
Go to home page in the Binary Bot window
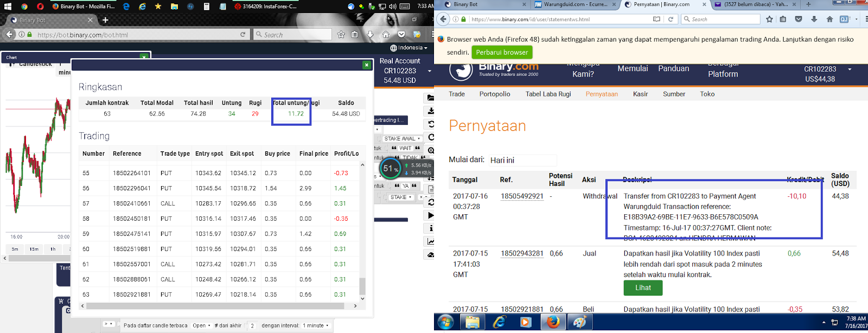[x=386, y=34]
